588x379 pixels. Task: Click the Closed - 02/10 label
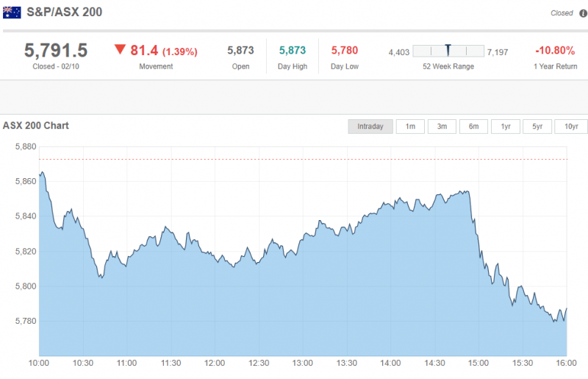(56, 66)
